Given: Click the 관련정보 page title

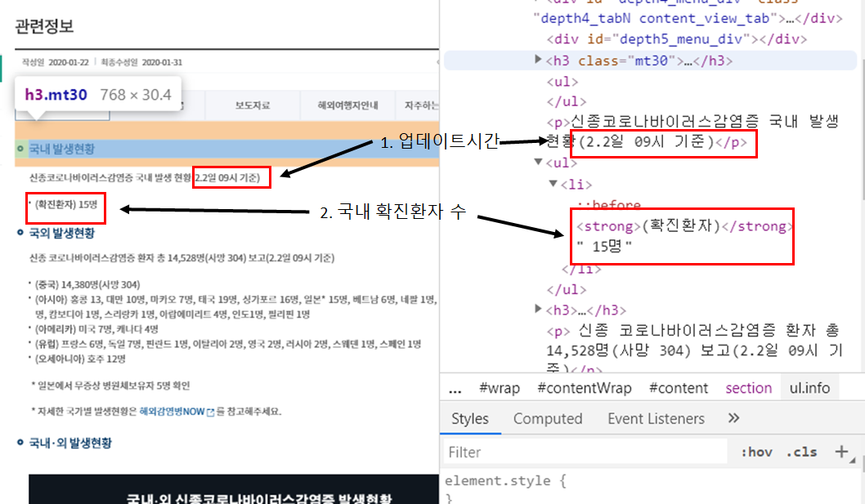Looking at the screenshot, I should (44, 25).
